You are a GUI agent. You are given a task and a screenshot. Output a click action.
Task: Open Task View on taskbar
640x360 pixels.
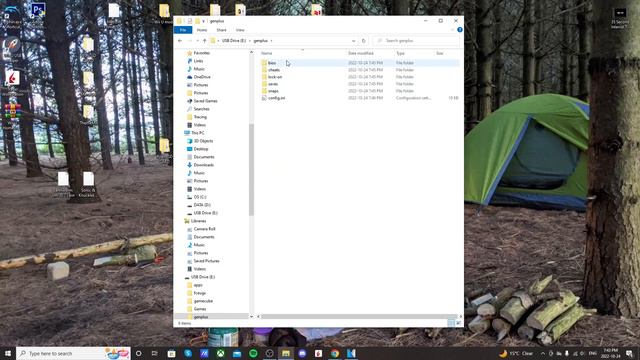pyautogui.click(x=155, y=353)
